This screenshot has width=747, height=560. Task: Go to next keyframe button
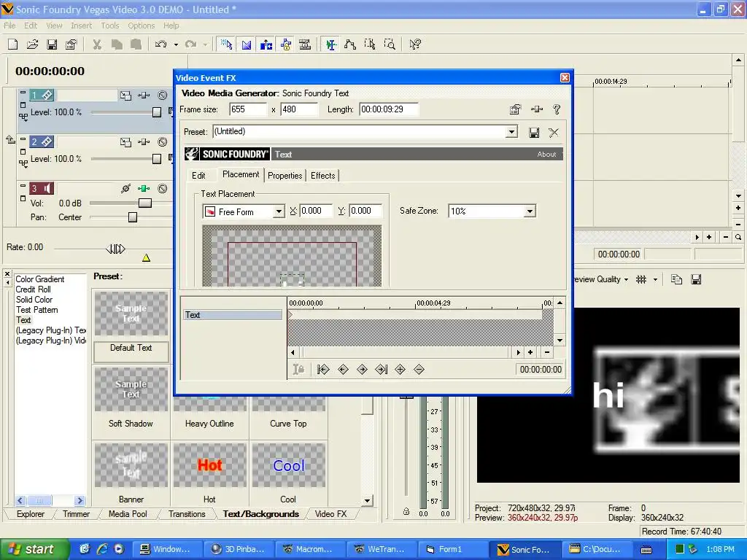point(362,370)
